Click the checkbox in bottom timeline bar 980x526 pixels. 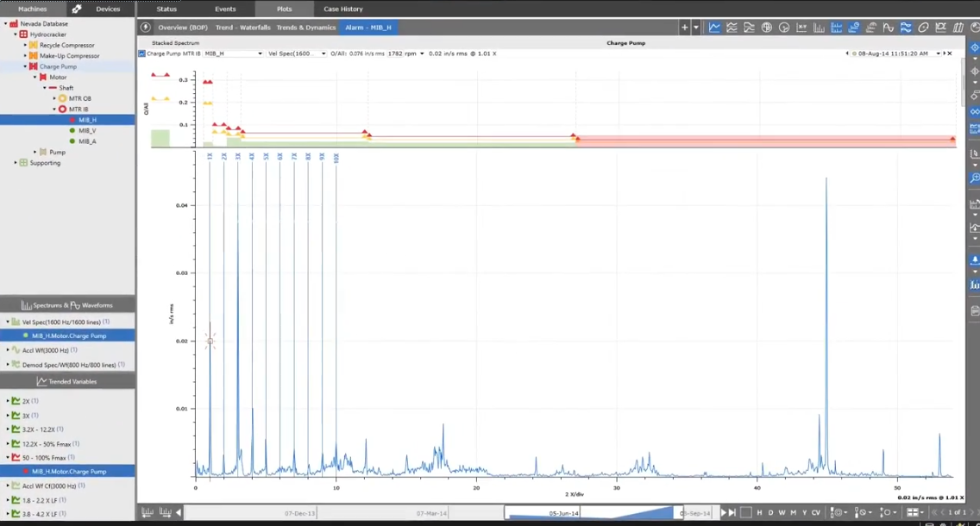[x=746, y=513]
